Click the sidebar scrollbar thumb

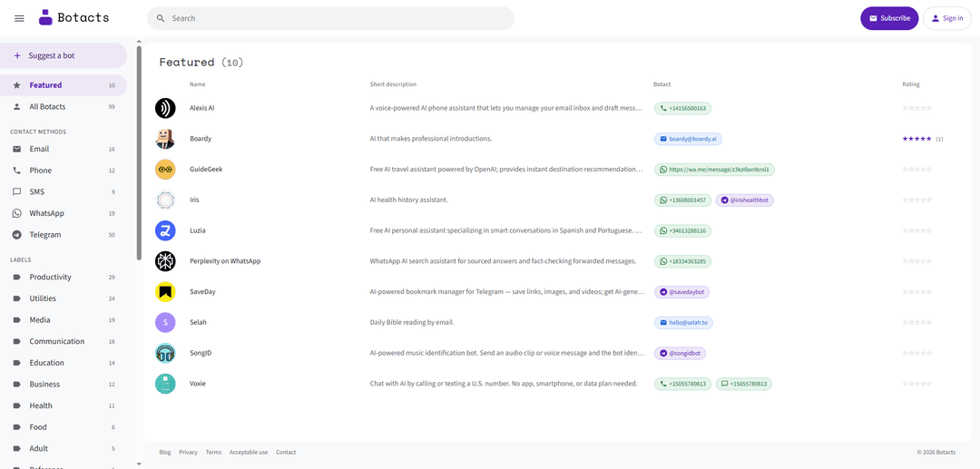pyautogui.click(x=139, y=153)
